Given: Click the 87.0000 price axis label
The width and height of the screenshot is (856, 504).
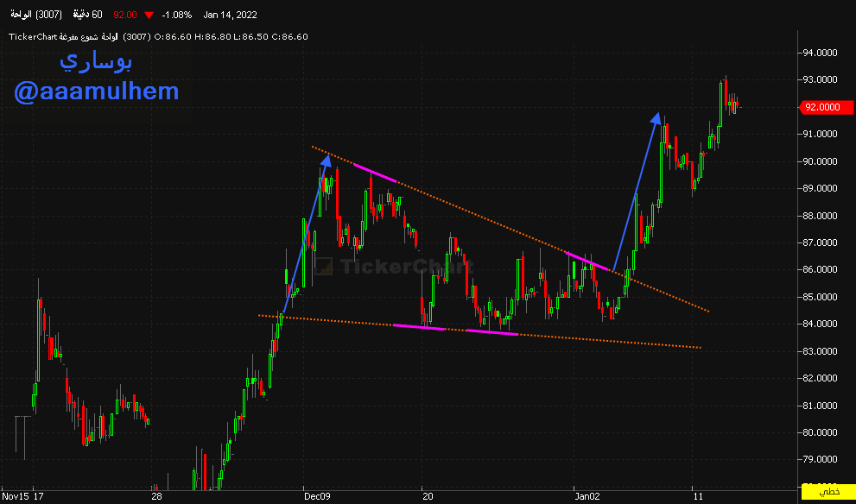Looking at the screenshot, I should click(819, 243).
